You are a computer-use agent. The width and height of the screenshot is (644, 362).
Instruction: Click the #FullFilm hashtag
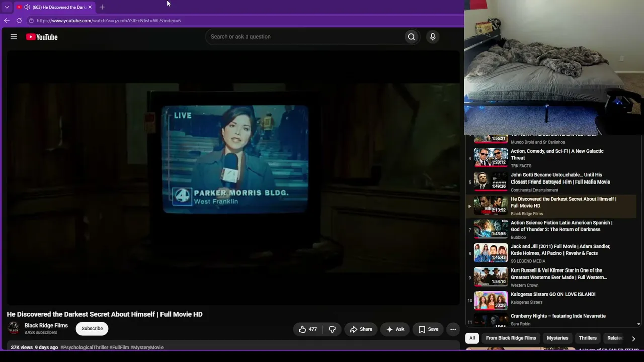[x=119, y=347]
